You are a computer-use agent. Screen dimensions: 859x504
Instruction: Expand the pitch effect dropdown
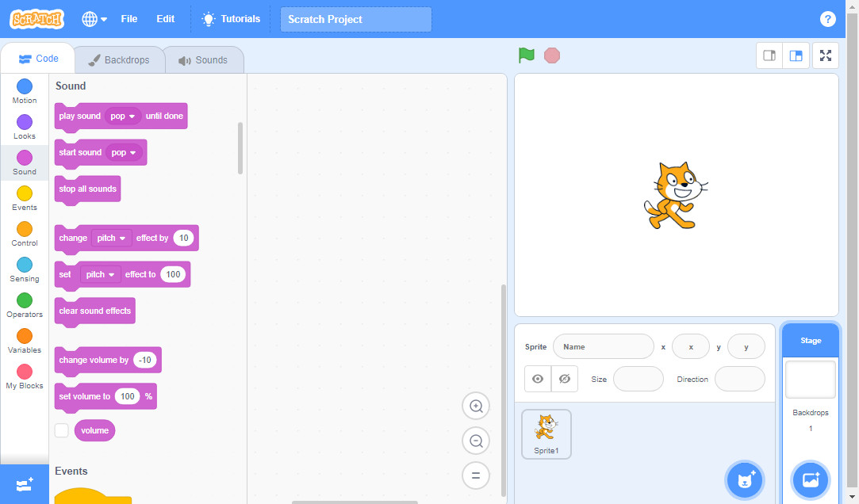(110, 238)
